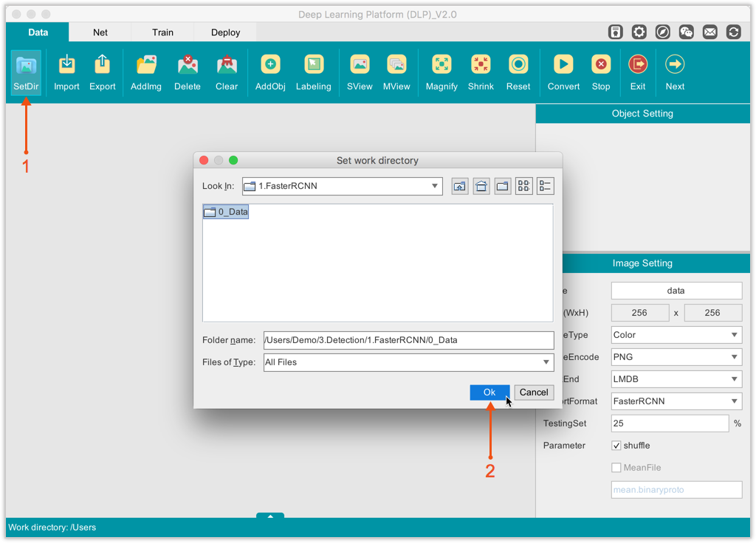Click the Magnify icon
The width and height of the screenshot is (756, 543).
[441, 72]
